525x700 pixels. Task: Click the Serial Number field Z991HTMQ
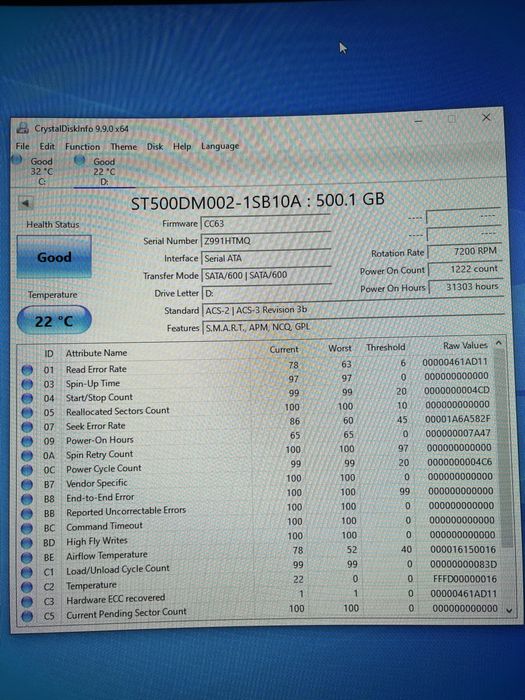267,241
